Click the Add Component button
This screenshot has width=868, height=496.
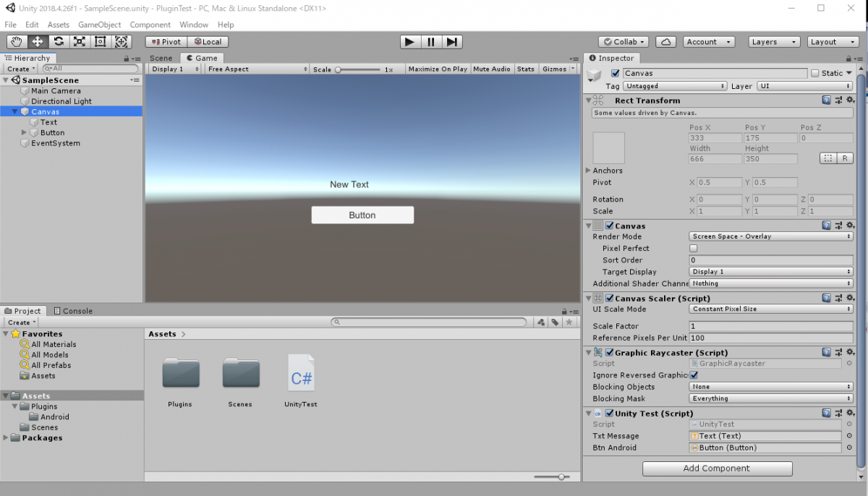[x=717, y=469]
